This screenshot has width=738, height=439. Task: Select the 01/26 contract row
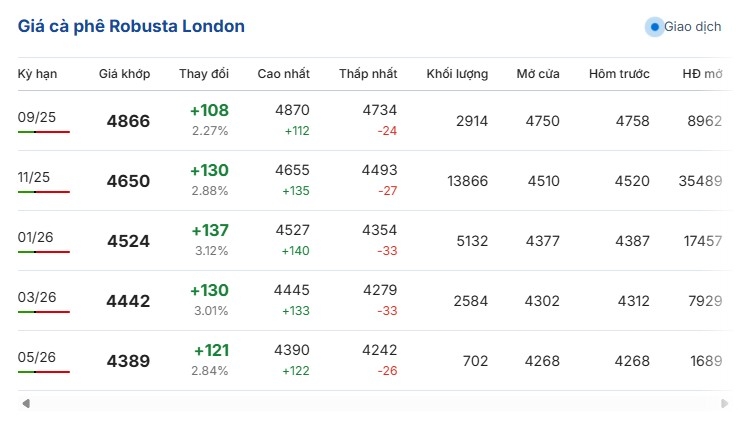click(375, 240)
